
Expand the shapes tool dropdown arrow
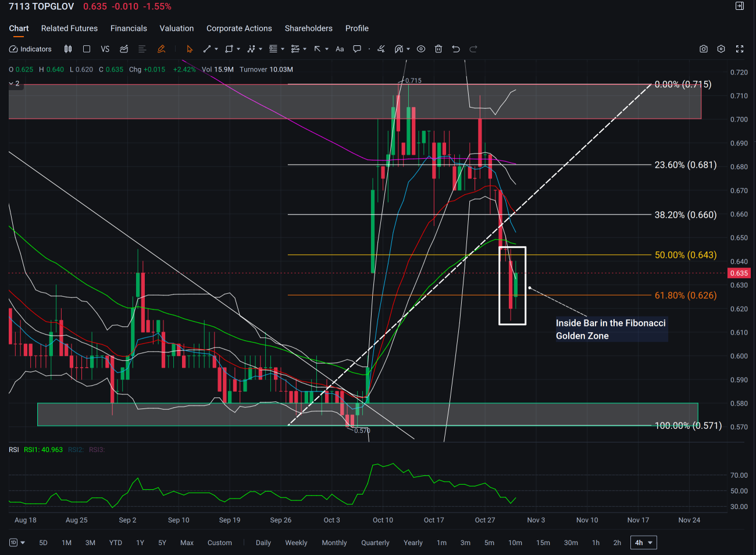click(238, 49)
